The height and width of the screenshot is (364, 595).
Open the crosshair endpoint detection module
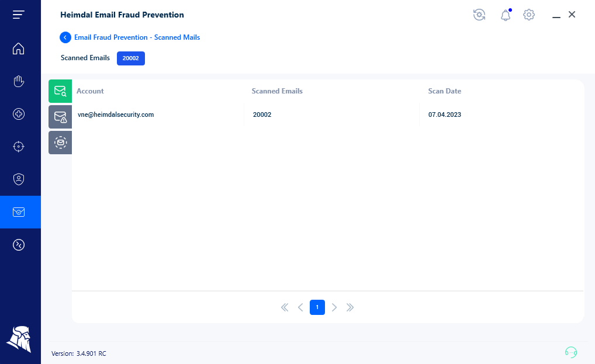coord(18,146)
